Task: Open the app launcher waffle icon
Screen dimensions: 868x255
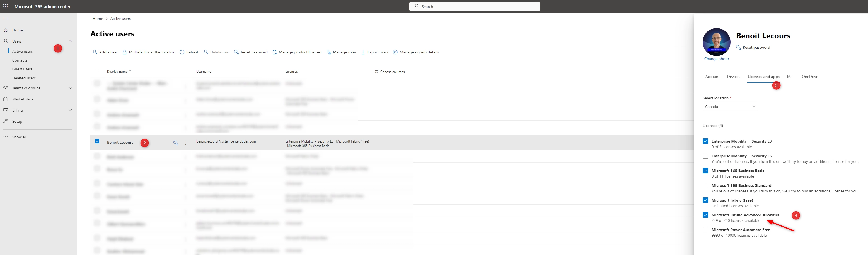Action: click(x=5, y=6)
